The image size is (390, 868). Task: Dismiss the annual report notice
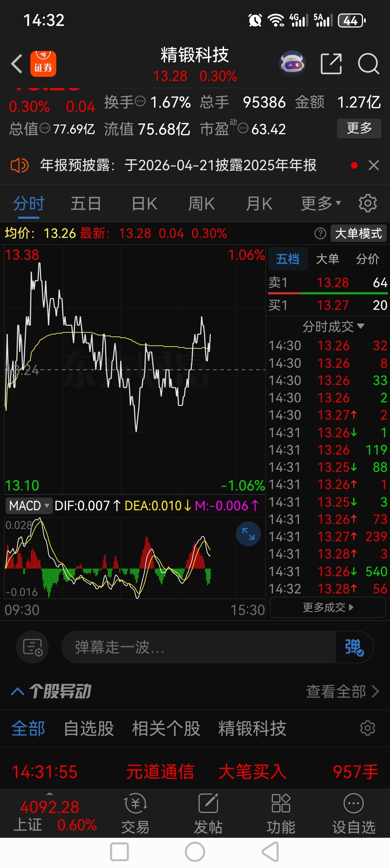(374, 165)
